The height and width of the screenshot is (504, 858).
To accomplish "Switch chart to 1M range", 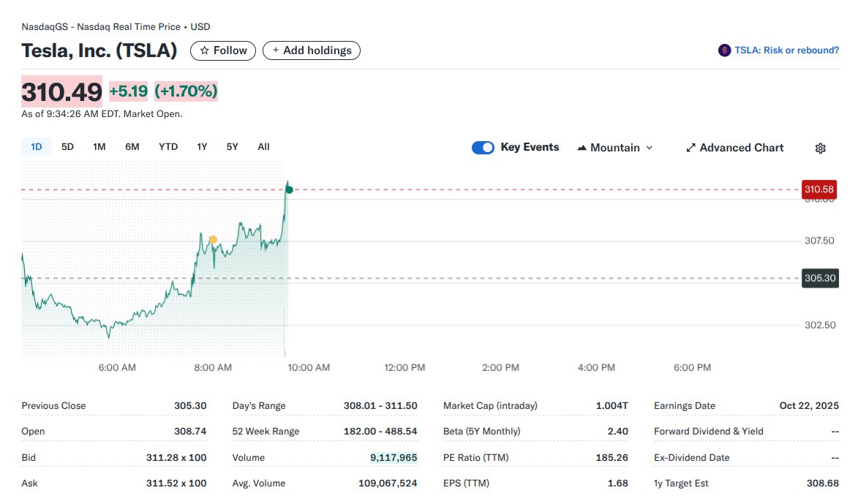I will tap(99, 146).
